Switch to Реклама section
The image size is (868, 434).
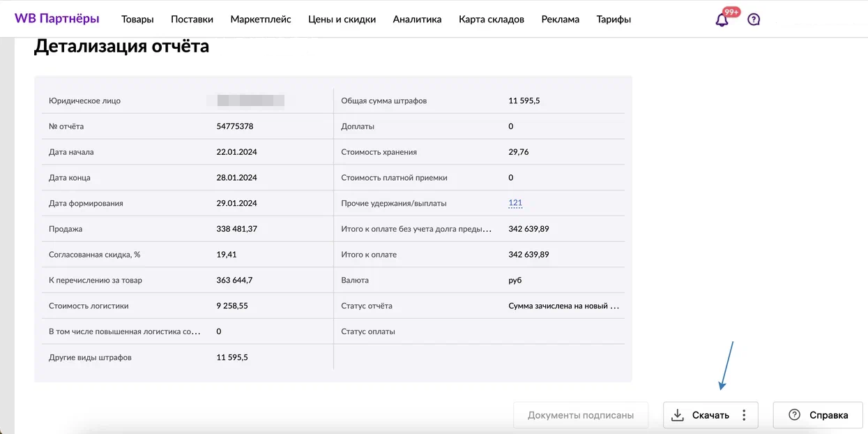click(x=560, y=20)
